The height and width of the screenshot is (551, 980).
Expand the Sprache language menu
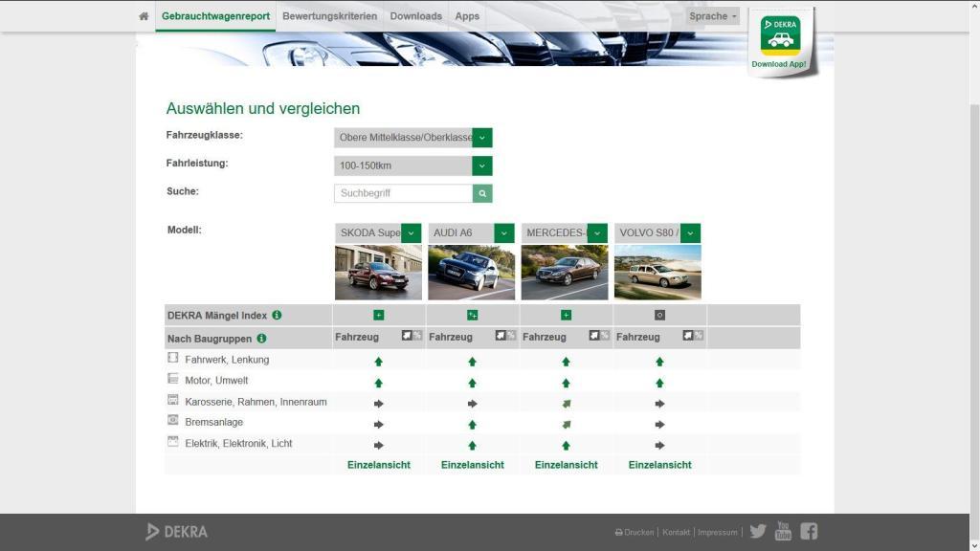pos(712,16)
